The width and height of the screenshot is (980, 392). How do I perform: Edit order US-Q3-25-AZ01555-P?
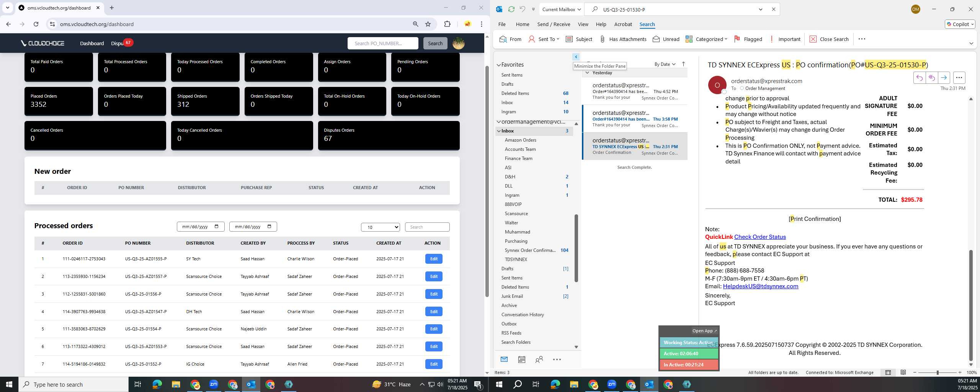click(x=434, y=259)
